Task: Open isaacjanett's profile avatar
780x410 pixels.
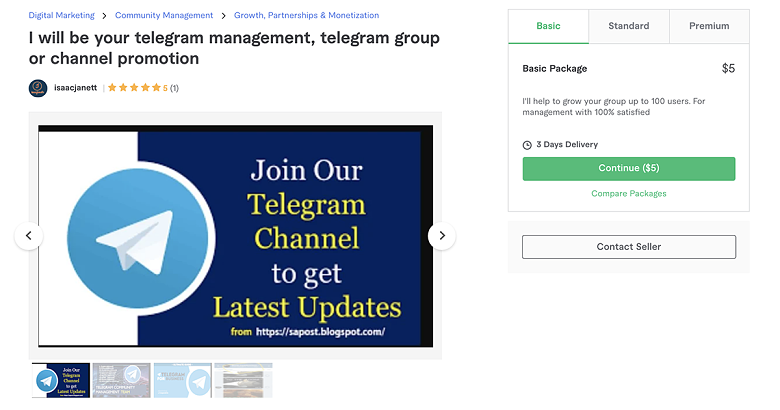Action: coord(38,88)
